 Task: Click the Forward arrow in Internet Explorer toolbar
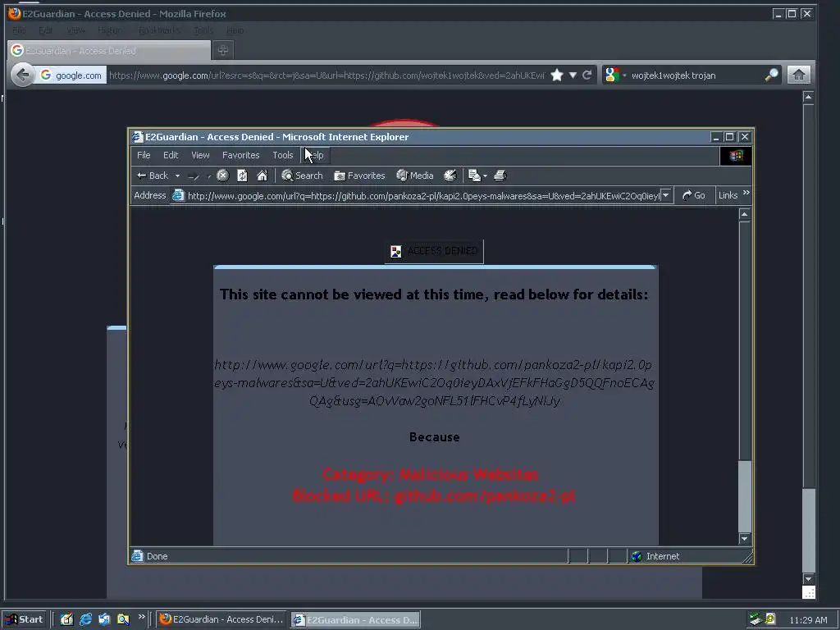tap(194, 176)
